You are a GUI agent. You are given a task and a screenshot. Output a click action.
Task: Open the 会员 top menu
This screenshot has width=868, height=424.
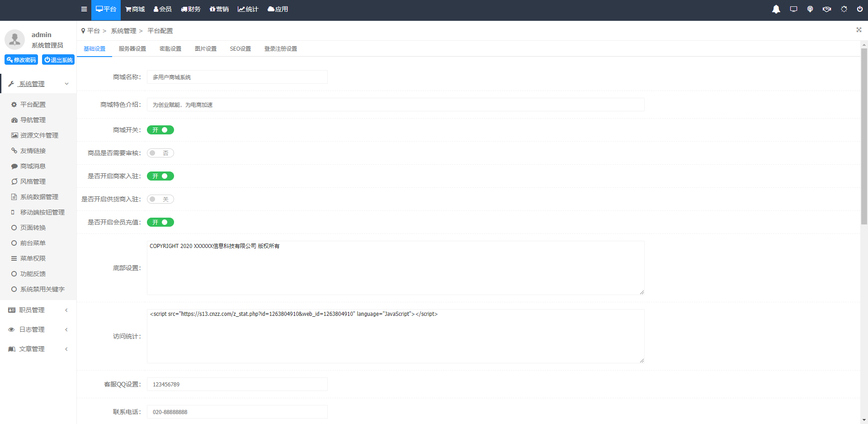point(163,10)
